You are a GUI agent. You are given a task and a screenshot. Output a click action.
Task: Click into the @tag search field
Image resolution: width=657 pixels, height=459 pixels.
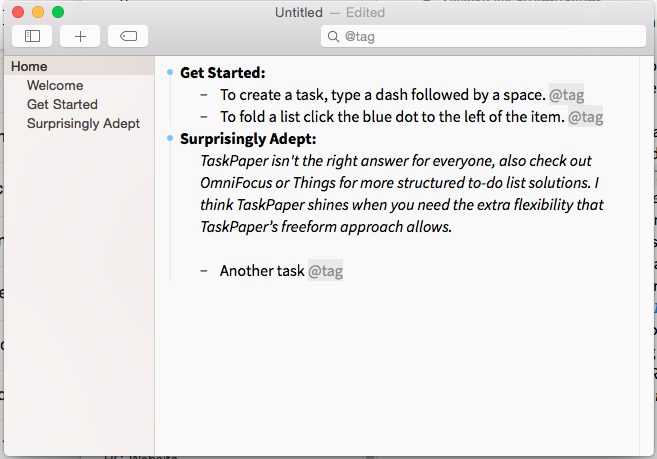click(x=483, y=36)
